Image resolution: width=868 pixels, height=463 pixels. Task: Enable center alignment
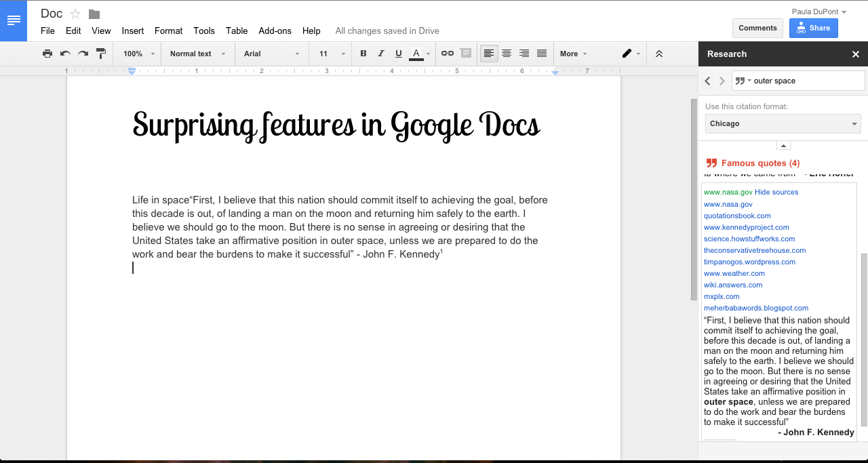(507, 54)
